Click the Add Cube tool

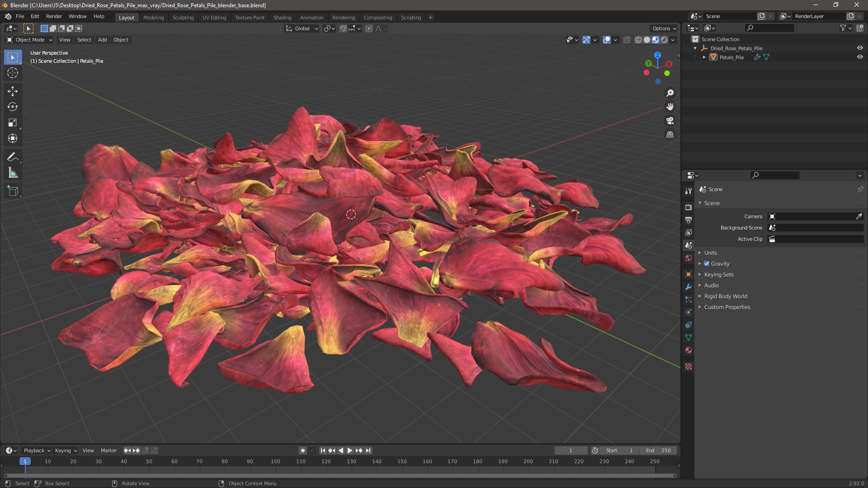13,191
